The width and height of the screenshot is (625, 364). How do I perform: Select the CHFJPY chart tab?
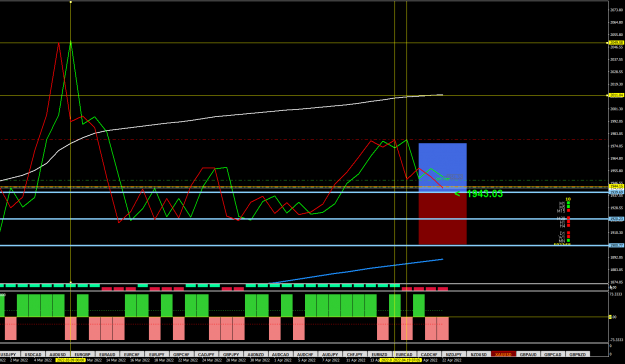point(354,354)
